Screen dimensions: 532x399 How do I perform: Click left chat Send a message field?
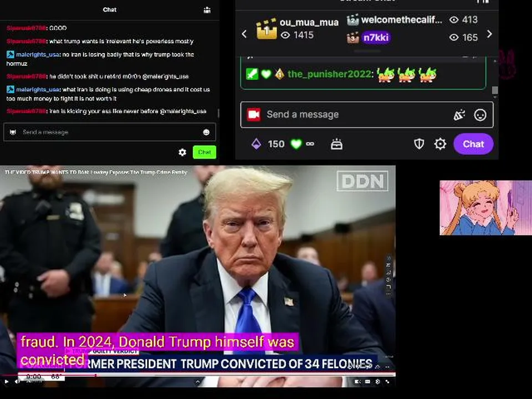pos(110,132)
